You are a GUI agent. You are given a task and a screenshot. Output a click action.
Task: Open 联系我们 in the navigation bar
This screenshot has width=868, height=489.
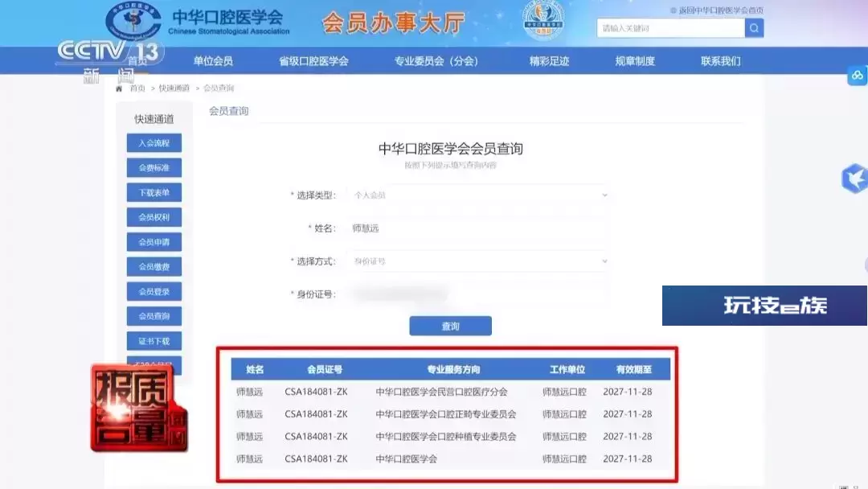(721, 61)
